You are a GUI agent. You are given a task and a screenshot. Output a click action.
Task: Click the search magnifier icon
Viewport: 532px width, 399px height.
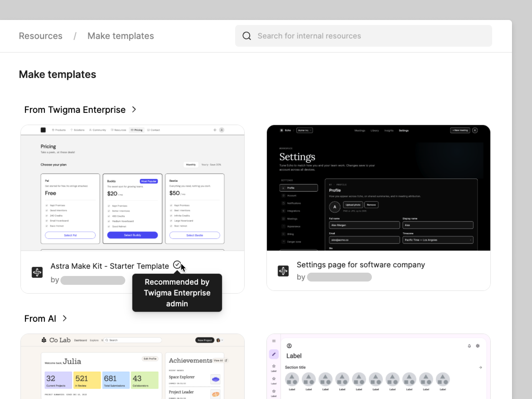pos(247,36)
